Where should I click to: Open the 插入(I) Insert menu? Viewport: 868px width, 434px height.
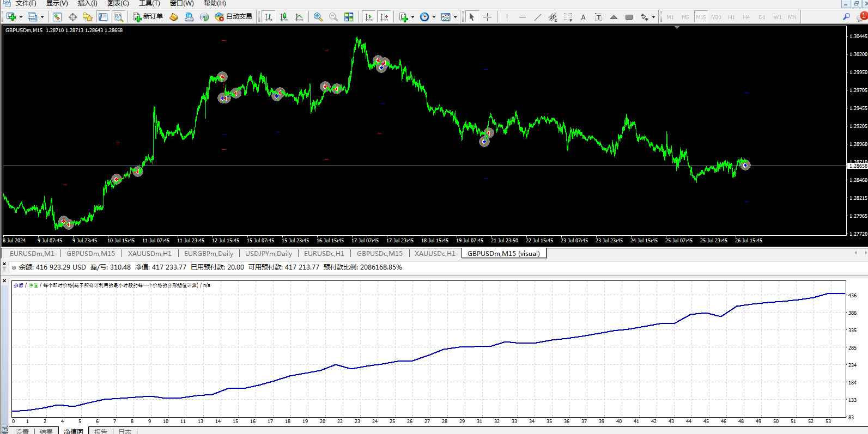pos(87,3)
